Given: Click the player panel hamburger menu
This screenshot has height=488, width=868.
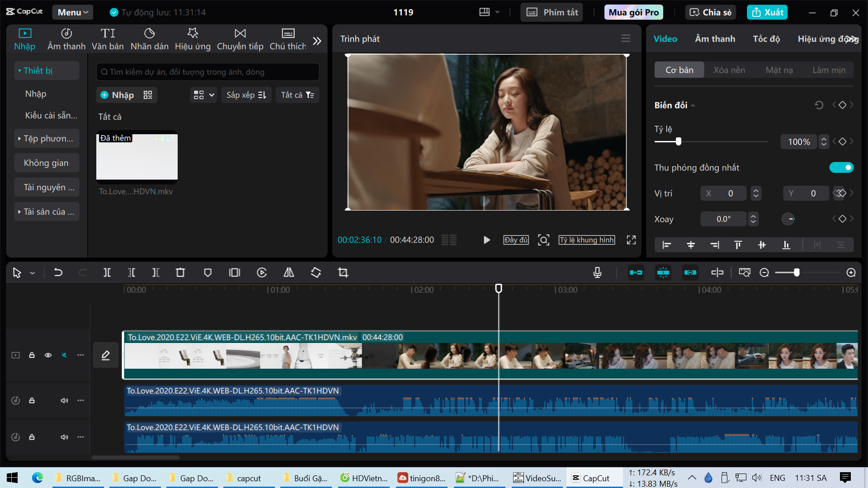Looking at the screenshot, I should 626,38.
